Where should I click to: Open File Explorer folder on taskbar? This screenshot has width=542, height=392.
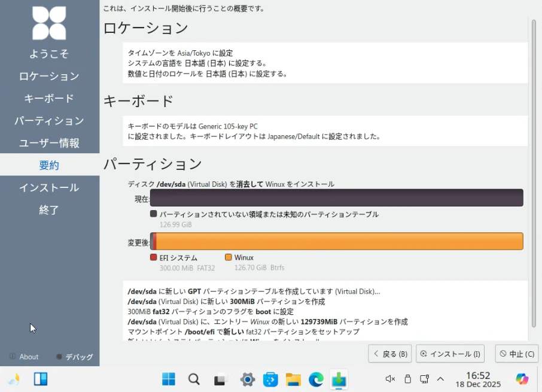click(293, 379)
